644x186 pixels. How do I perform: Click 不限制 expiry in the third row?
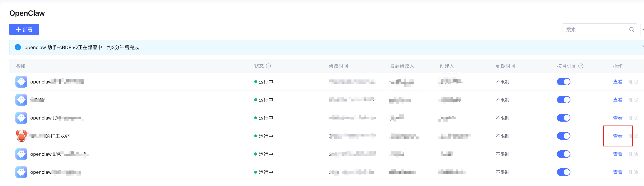(502, 118)
